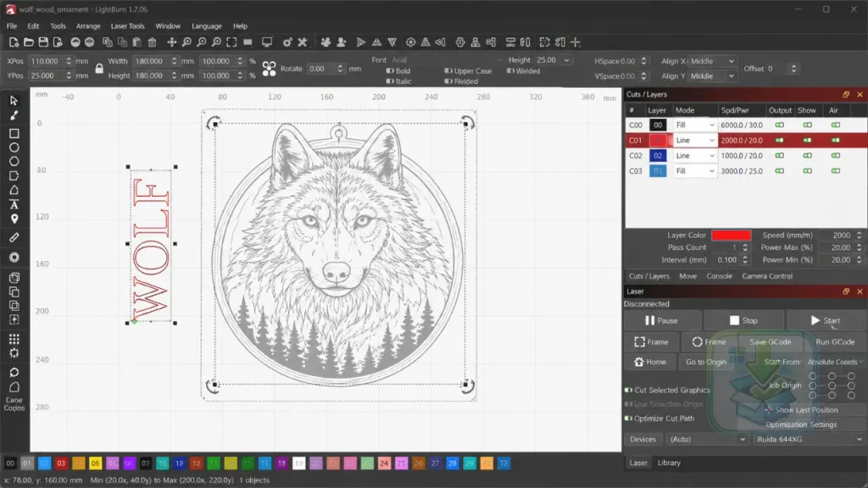Click the New file icon

pos(14,42)
